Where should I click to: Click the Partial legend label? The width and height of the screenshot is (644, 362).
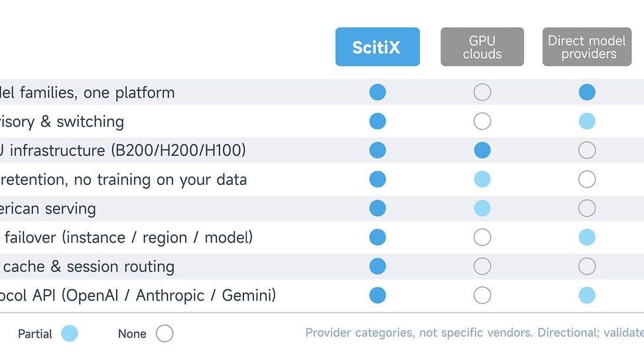pos(35,333)
